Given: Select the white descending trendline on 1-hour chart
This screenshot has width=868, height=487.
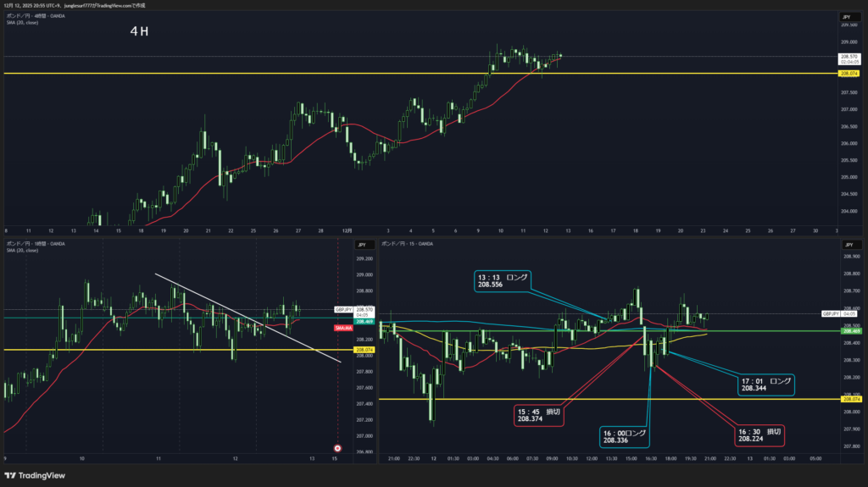Looking at the screenshot, I should click(x=246, y=317).
